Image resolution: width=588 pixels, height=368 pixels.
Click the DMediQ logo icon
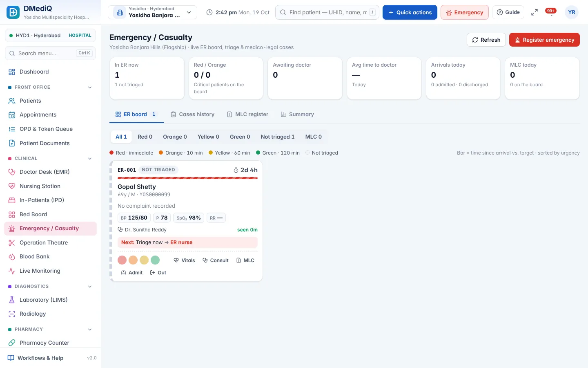point(13,12)
